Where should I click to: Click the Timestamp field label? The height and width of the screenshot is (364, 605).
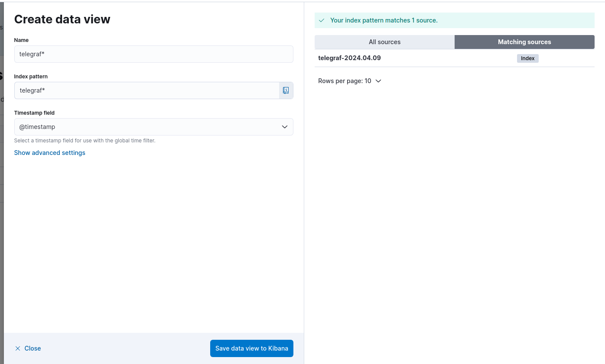(x=34, y=113)
